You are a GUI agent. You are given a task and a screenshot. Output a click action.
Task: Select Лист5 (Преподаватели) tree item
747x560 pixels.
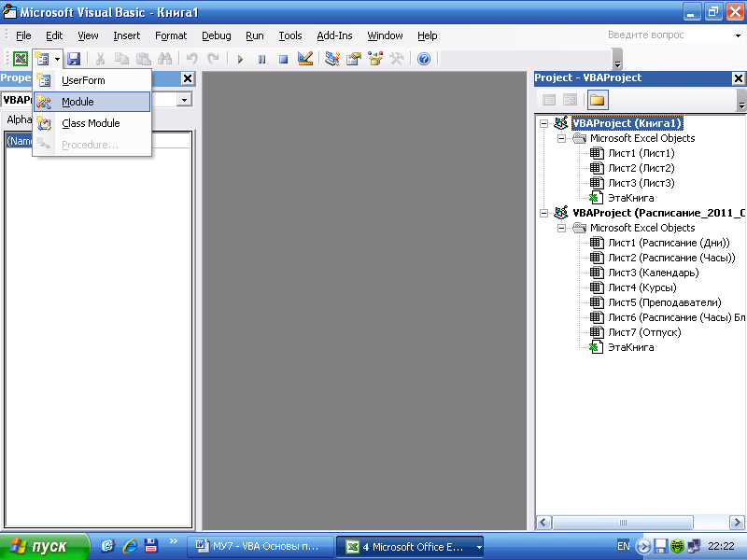pos(665,302)
